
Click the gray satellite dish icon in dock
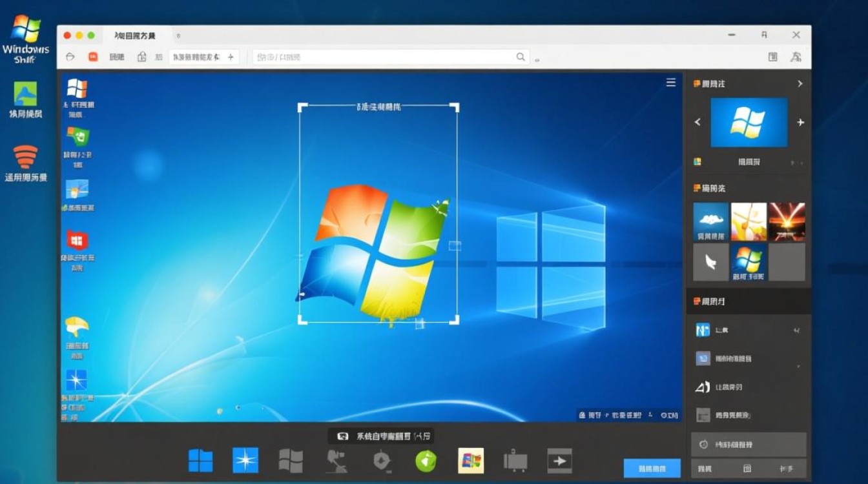(x=336, y=461)
